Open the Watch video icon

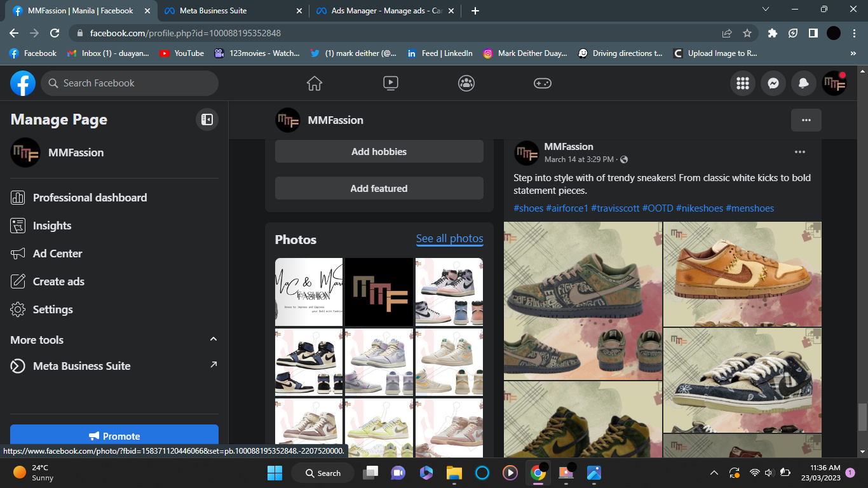click(x=390, y=83)
